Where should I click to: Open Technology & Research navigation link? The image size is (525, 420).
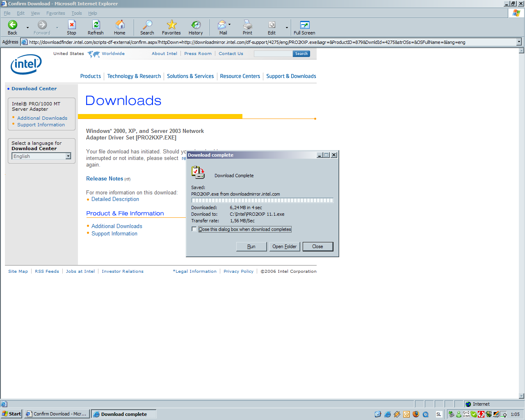pos(134,76)
